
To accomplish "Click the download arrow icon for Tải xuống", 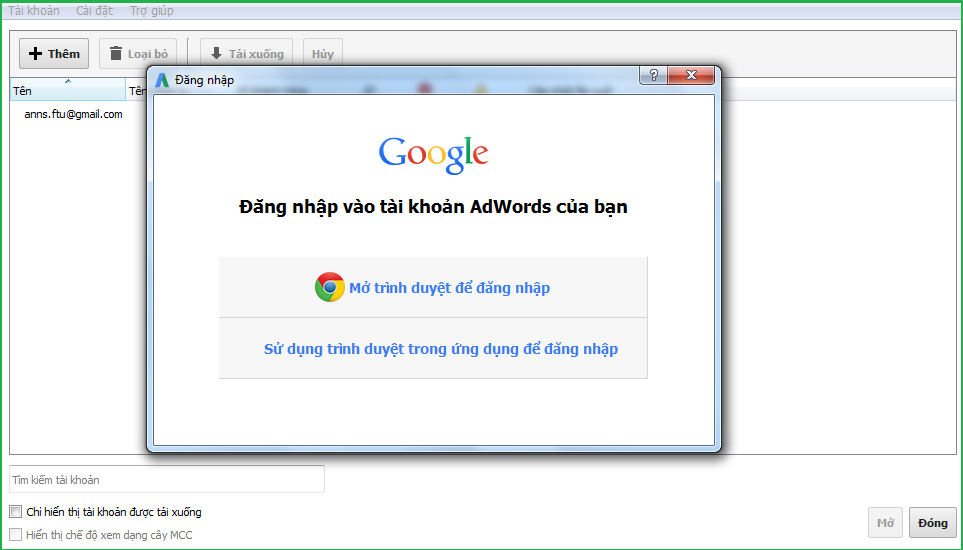I will pyautogui.click(x=216, y=54).
